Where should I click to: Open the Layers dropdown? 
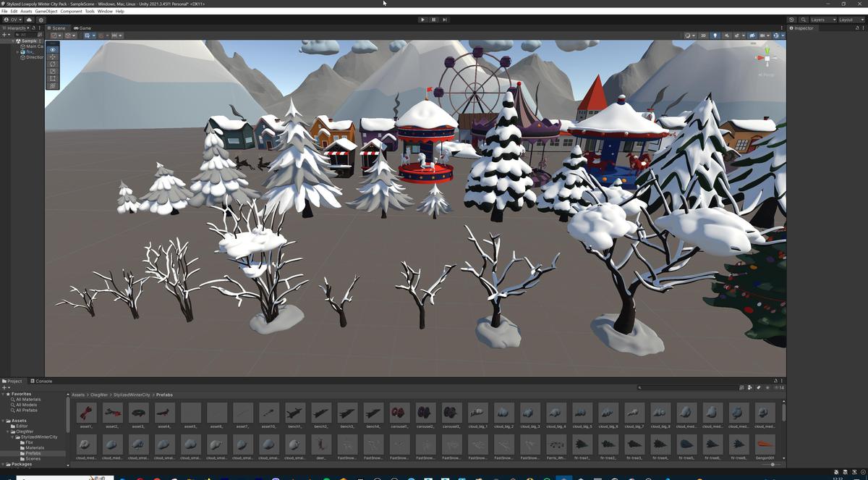point(823,20)
